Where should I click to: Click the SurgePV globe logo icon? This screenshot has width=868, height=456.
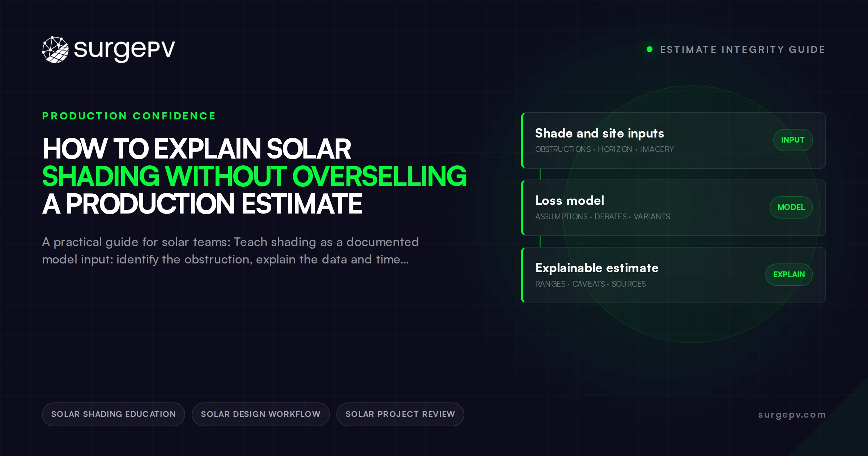pyautogui.click(x=55, y=50)
